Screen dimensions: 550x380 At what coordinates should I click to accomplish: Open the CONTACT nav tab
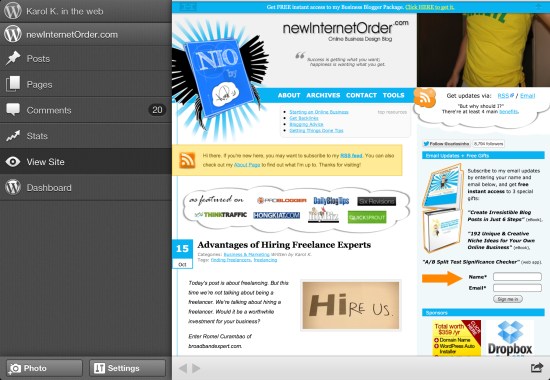(361, 95)
